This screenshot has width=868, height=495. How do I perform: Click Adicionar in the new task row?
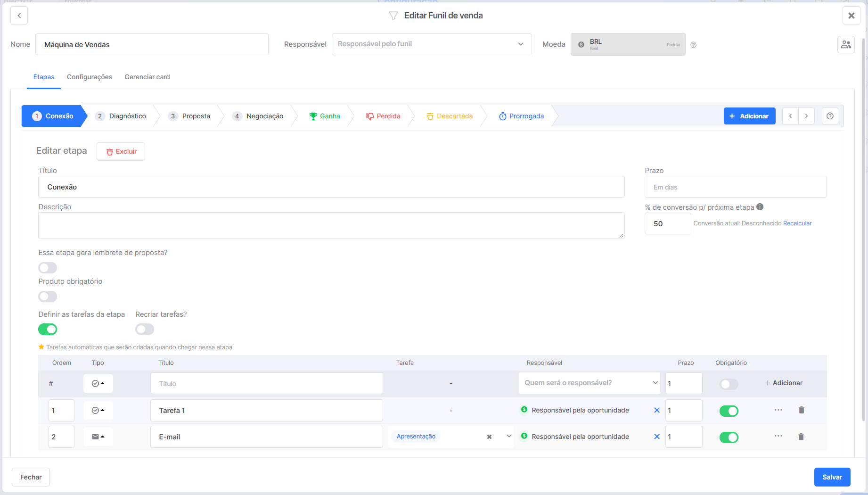(784, 383)
